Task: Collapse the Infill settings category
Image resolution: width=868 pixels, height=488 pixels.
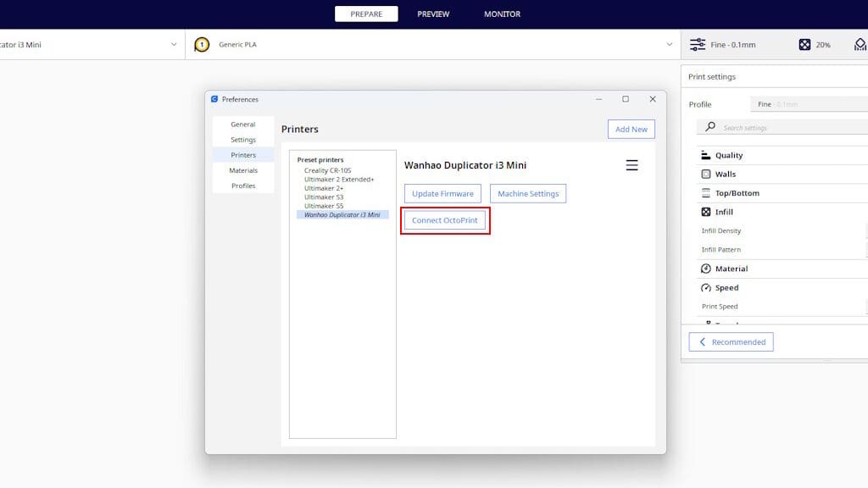Action: pyautogui.click(x=782, y=212)
